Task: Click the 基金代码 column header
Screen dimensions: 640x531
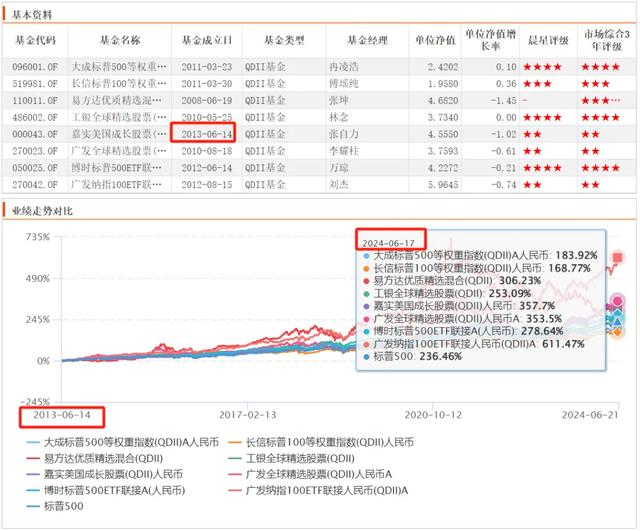Action: pyautogui.click(x=35, y=40)
